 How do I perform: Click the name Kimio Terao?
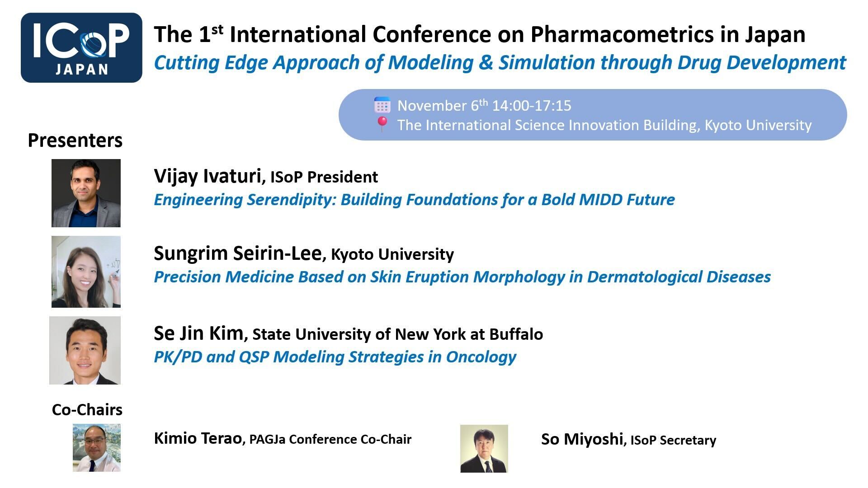(x=198, y=438)
